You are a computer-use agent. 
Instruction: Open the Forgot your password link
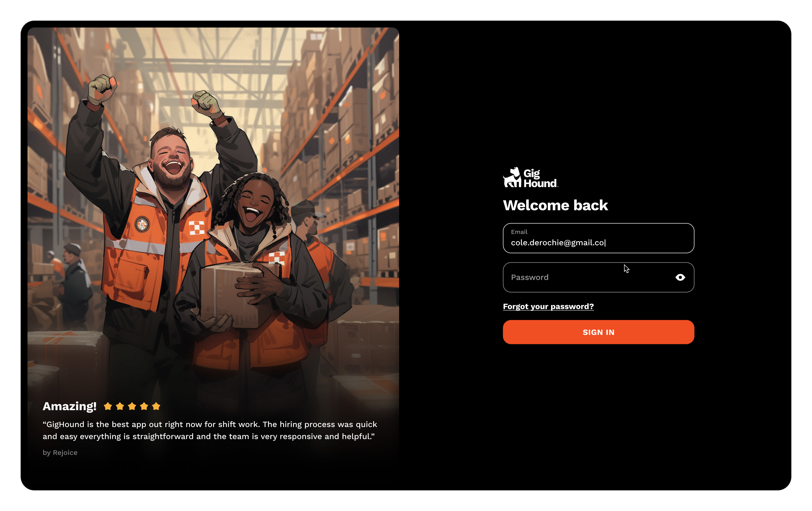coord(548,306)
